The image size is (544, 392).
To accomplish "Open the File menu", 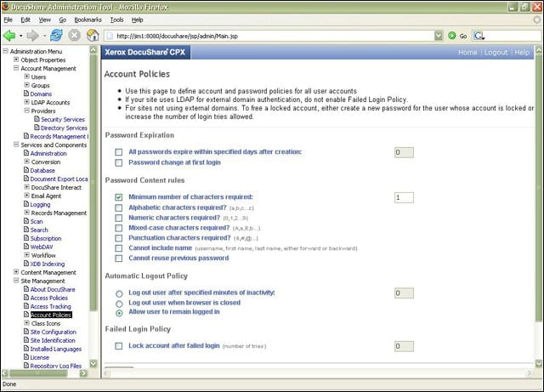I will pyautogui.click(x=8, y=20).
